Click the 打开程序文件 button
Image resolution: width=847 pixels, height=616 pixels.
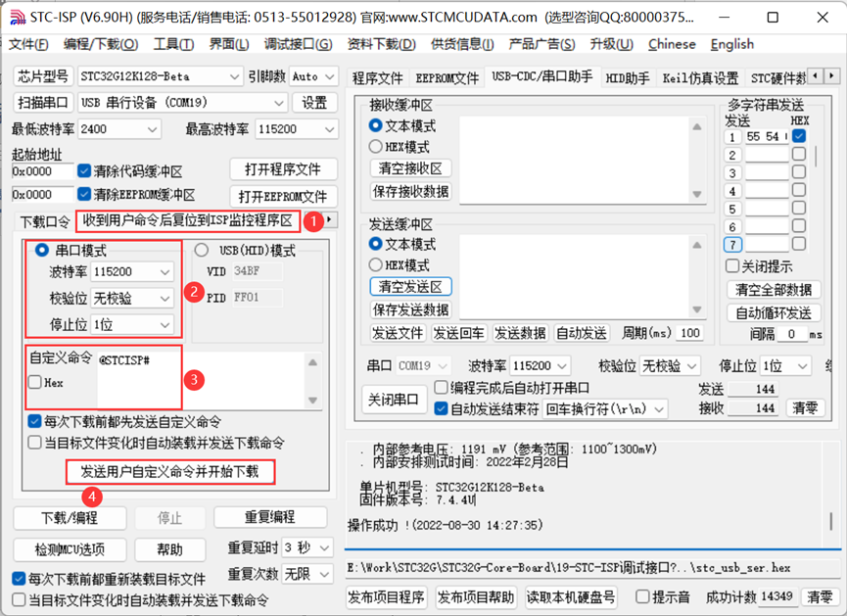[283, 167]
